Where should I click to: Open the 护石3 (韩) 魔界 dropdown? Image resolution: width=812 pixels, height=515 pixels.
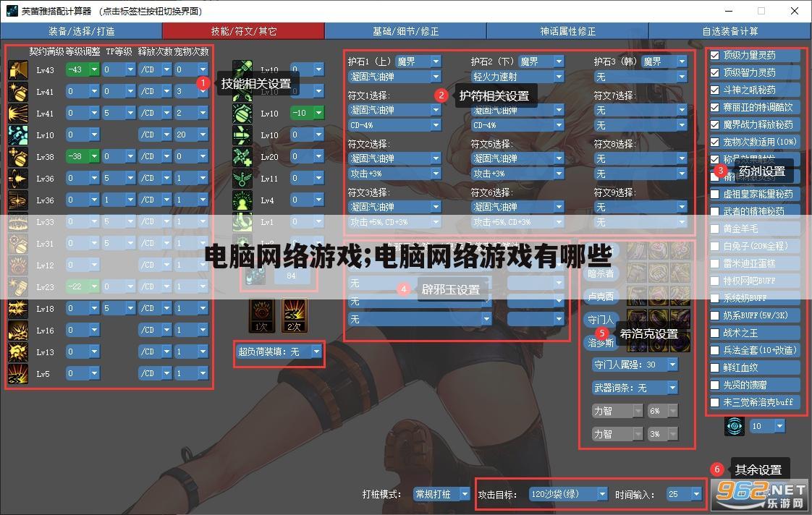[664, 61]
